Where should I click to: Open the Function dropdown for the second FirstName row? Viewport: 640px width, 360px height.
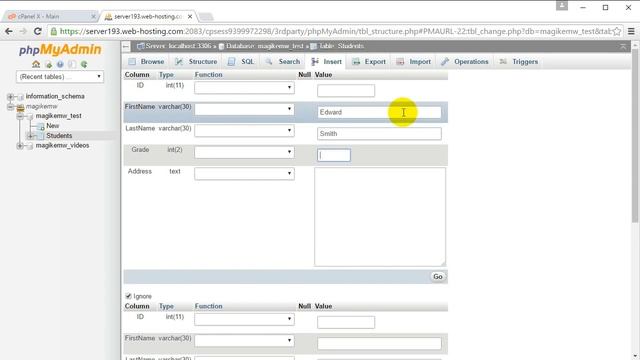pyautogui.click(x=244, y=340)
